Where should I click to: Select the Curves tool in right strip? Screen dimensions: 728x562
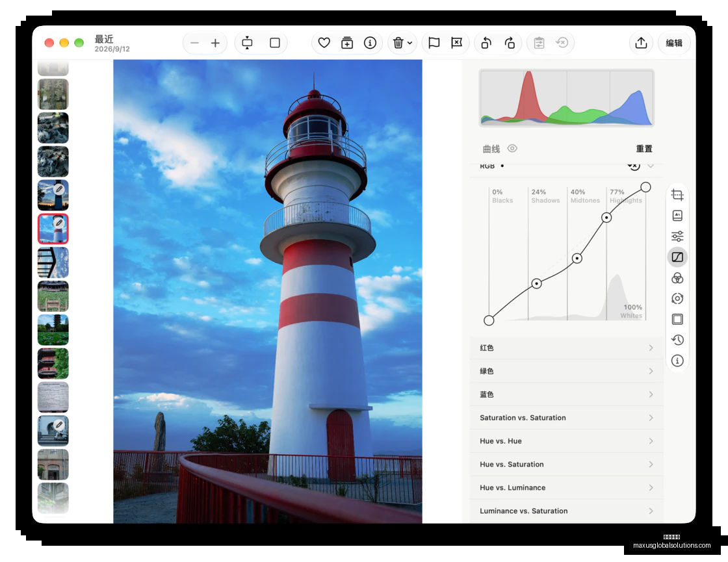click(677, 257)
